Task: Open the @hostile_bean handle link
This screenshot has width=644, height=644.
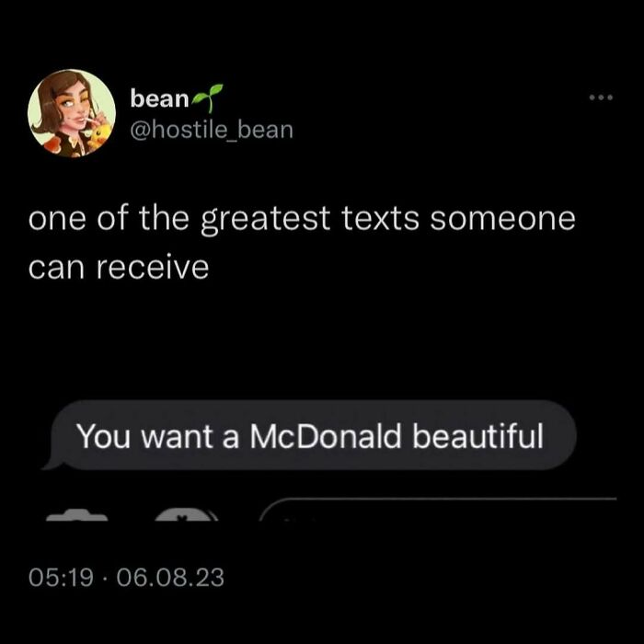Action: [212, 131]
